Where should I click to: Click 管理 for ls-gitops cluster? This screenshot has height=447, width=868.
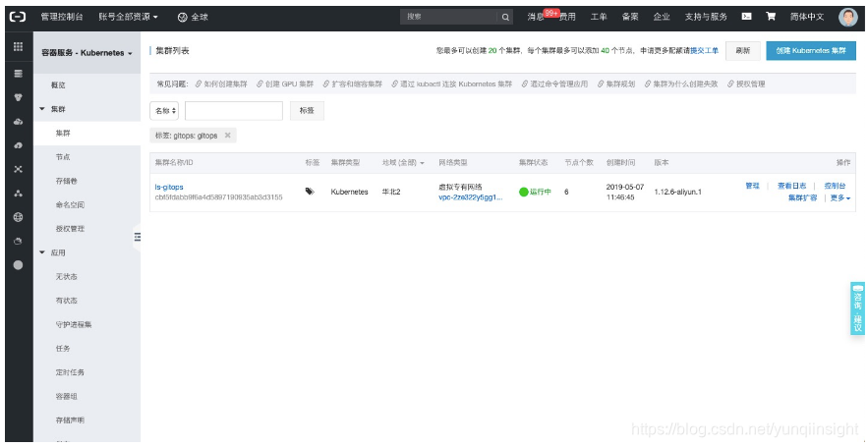pyautogui.click(x=752, y=186)
